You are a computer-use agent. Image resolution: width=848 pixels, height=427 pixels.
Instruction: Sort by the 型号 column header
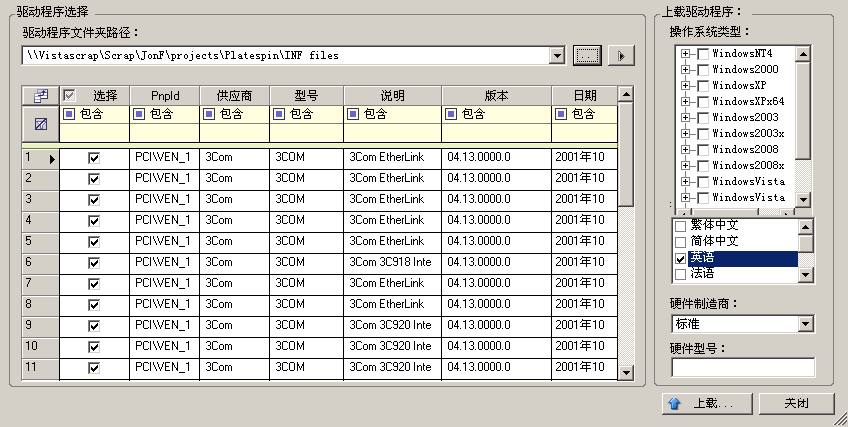[x=306, y=96]
